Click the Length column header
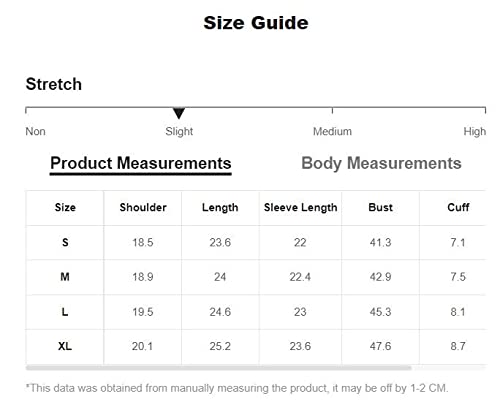Screen dimensions: 500x410 click(x=220, y=207)
